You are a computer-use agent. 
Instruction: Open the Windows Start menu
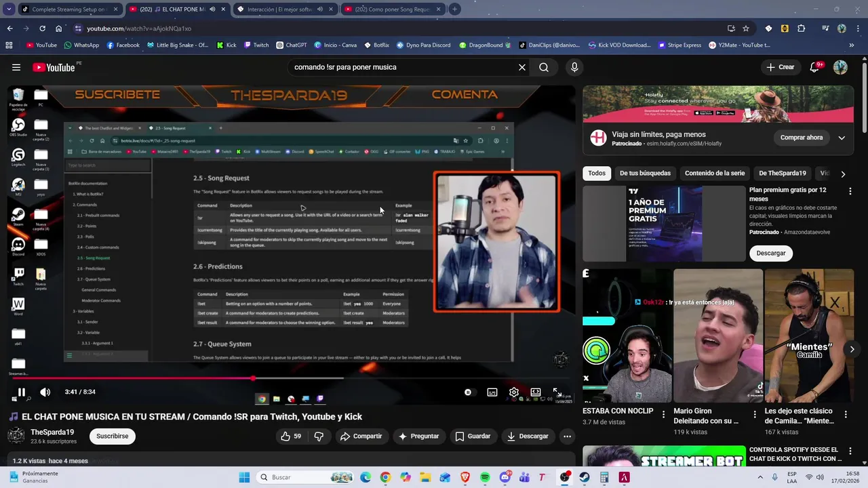(244, 477)
